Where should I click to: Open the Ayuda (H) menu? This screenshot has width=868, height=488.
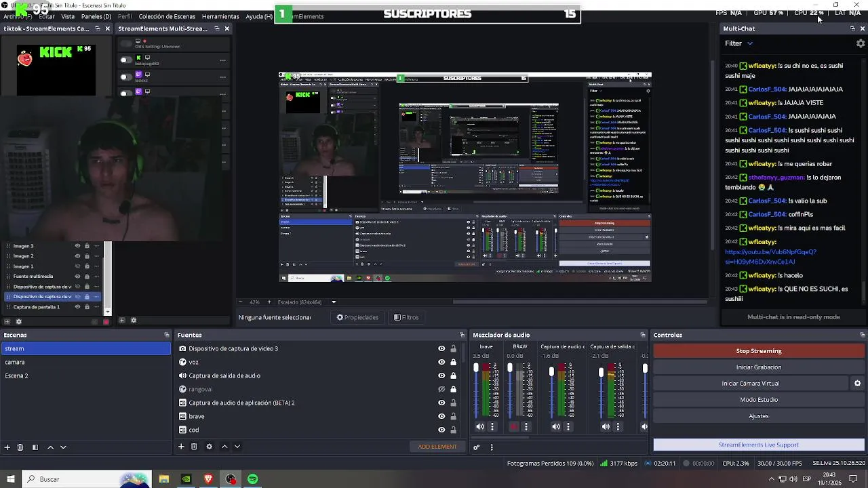pos(259,16)
